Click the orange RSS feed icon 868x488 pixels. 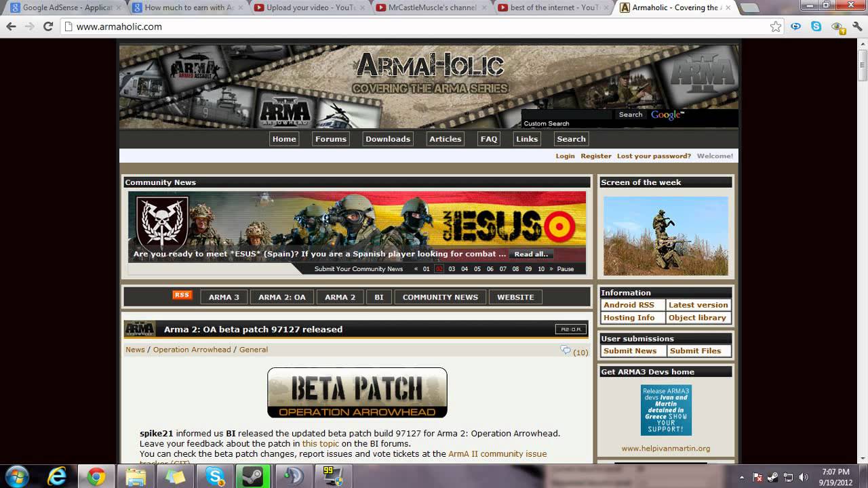point(182,295)
